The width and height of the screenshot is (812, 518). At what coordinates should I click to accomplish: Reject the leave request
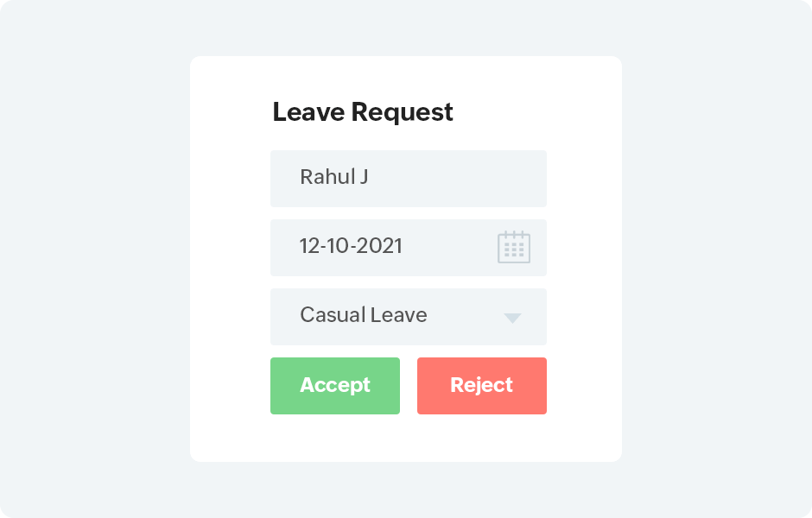[482, 386]
